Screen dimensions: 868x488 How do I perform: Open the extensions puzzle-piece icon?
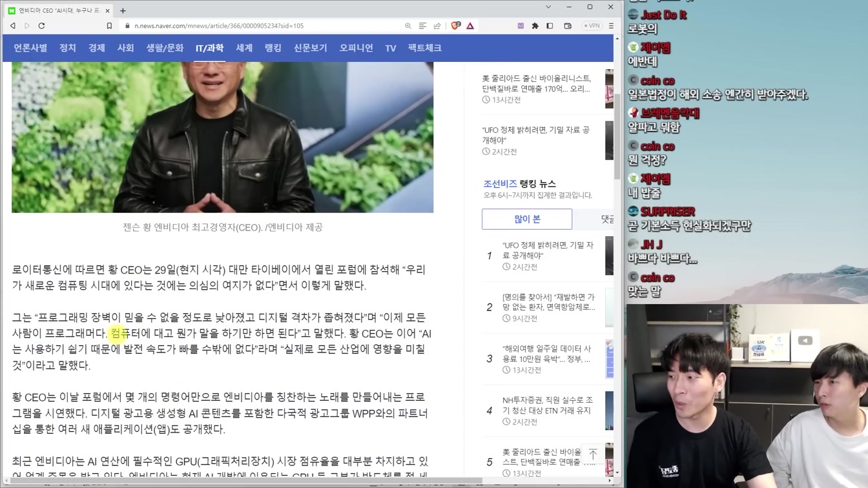pos(535,26)
